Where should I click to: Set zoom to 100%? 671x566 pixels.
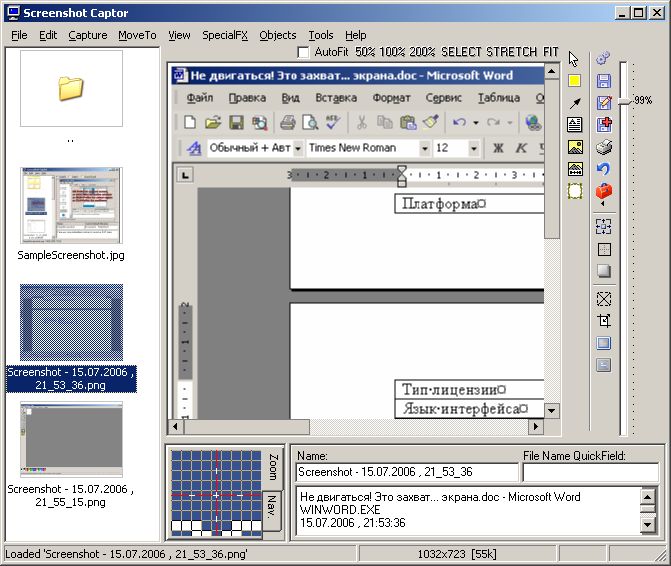click(x=392, y=52)
